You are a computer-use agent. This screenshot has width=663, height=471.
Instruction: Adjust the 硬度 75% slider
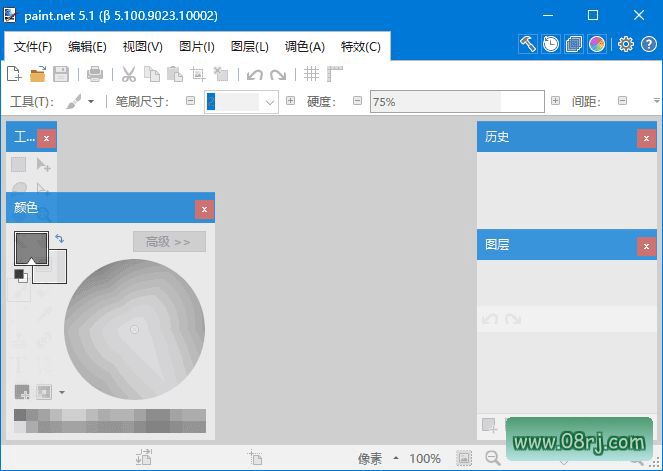tap(457, 101)
